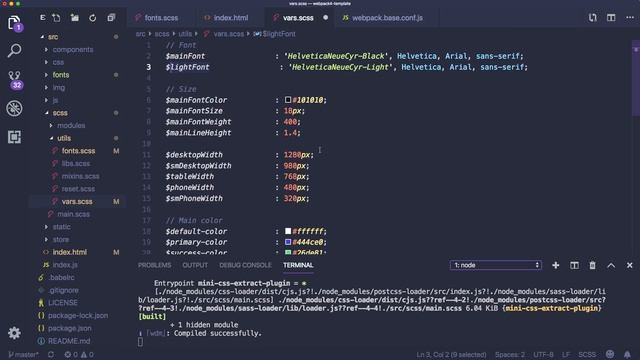Screen dimensions: 640x360
Task: Click the LF end-of-line status item
Action: coord(566,355)
